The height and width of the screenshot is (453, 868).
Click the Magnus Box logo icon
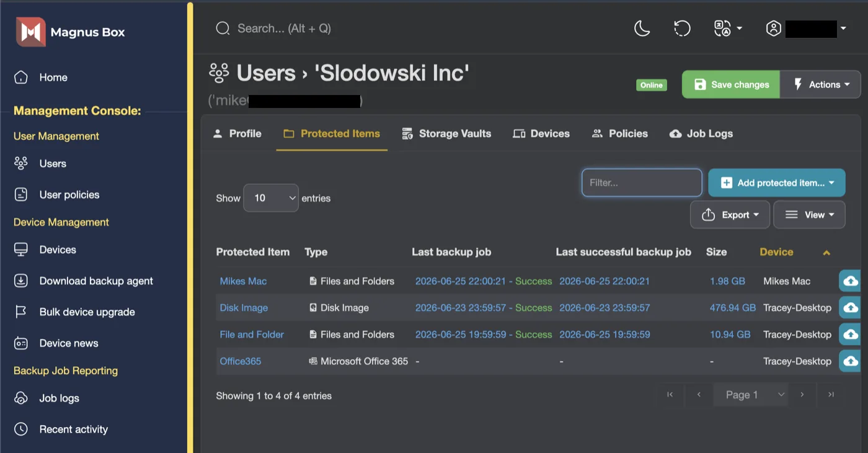click(30, 32)
